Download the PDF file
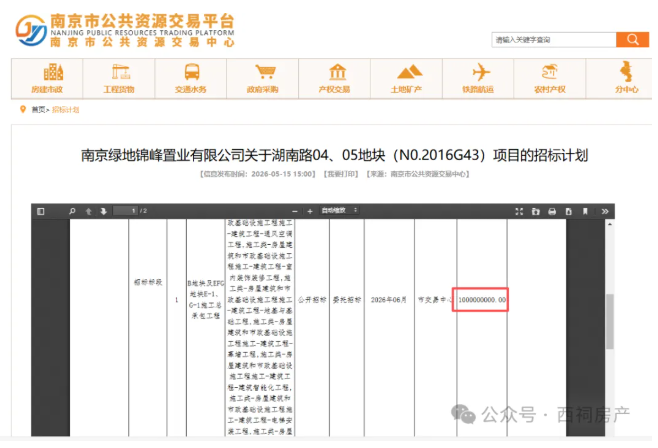 click(568, 211)
